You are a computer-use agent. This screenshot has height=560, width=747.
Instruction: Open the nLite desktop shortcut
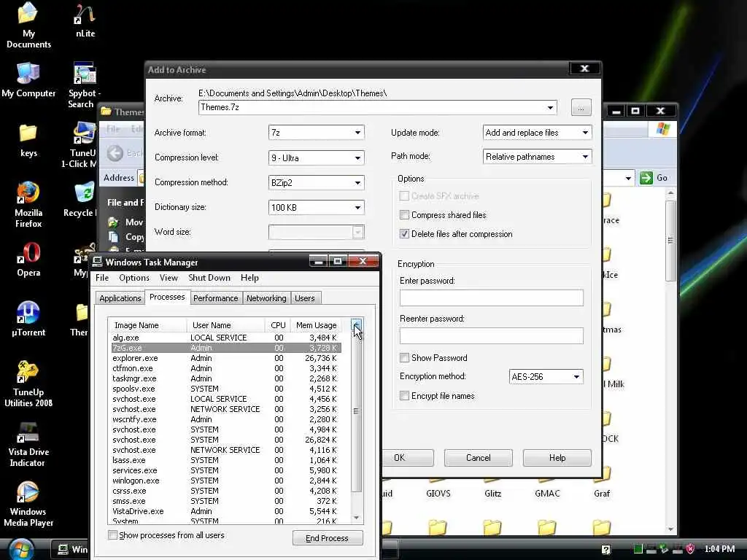coord(85,20)
